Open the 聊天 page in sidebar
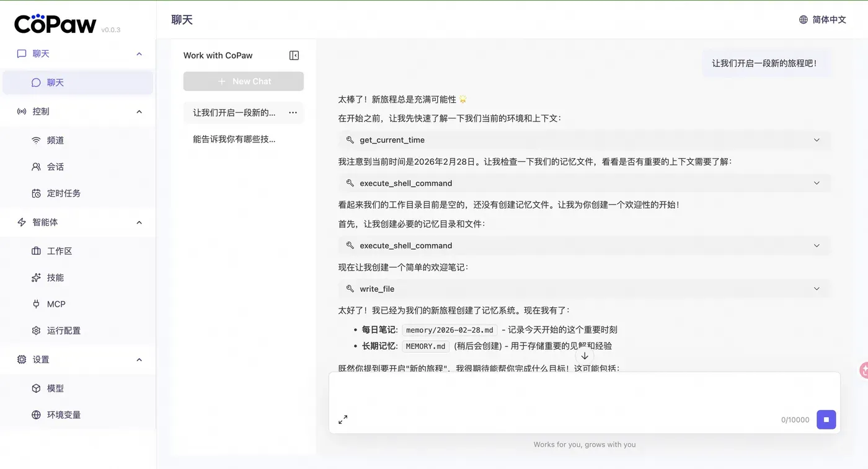This screenshot has width=868, height=469. coord(77,82)
